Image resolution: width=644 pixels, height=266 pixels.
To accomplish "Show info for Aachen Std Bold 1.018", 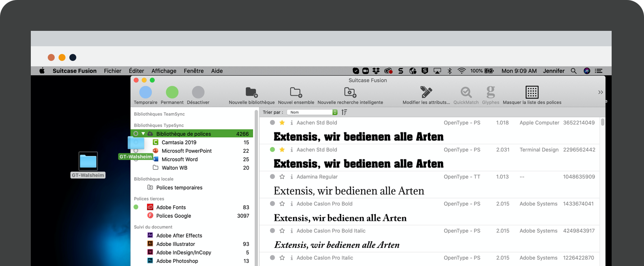I will coord(292,123).
